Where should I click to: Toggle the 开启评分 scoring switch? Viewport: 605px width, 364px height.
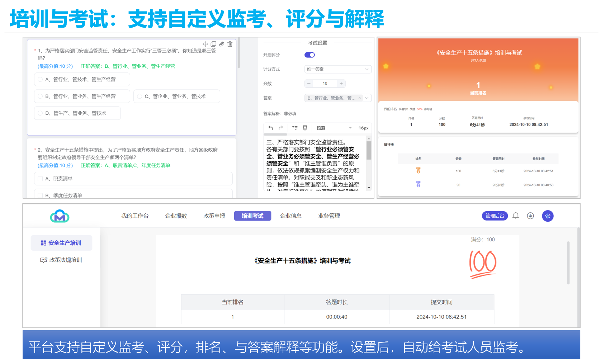pos(309,55)
